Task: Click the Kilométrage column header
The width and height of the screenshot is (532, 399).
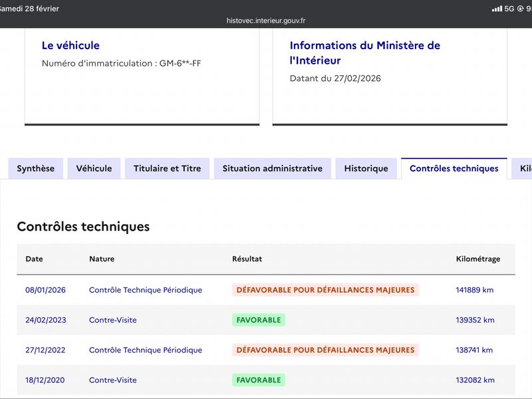Action: (x=477, y=259)
